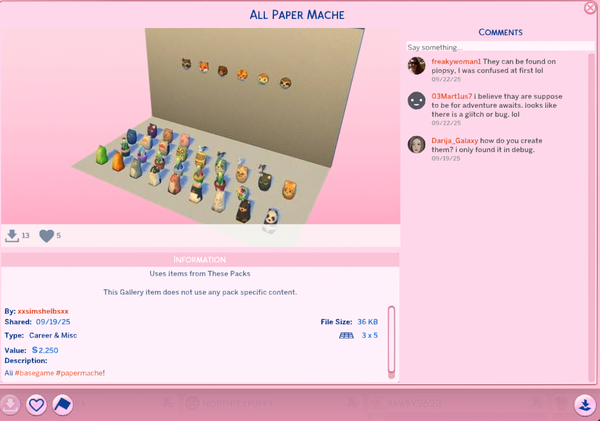Open creator xxsimshelbsxx profile link
Screen dimensions: 600x421
click(50, 311)
